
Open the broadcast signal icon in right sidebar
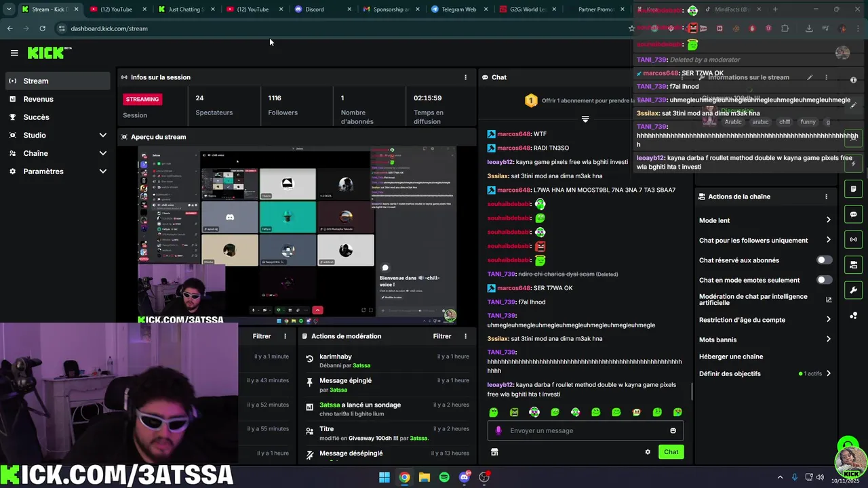[853, 239]
